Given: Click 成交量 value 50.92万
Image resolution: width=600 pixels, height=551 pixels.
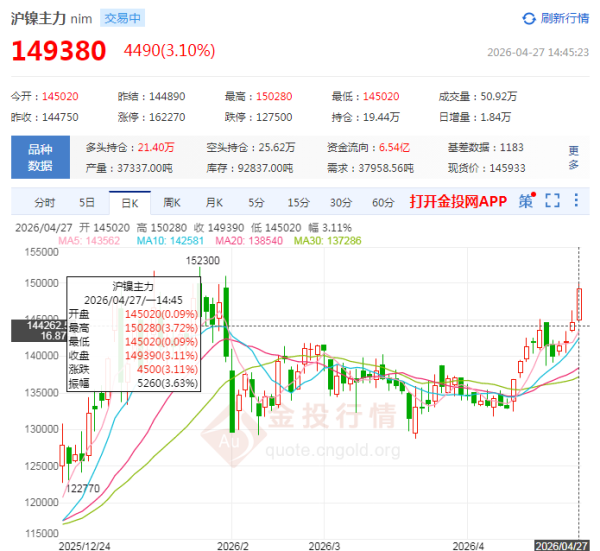Looking at the screenshot, I should (499, 96).
